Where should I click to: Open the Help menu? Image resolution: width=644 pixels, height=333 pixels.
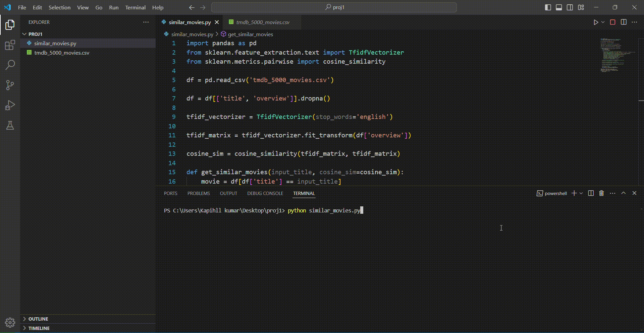(158, 7)
